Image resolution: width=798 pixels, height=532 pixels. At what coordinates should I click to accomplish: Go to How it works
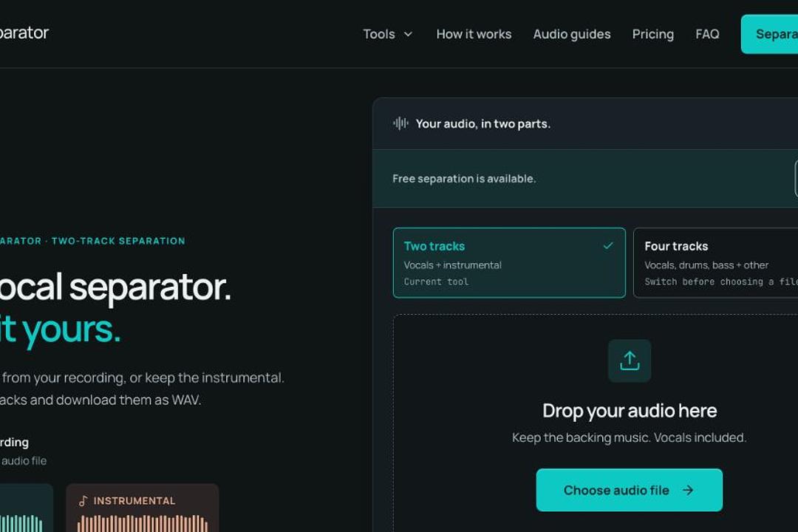474,34
